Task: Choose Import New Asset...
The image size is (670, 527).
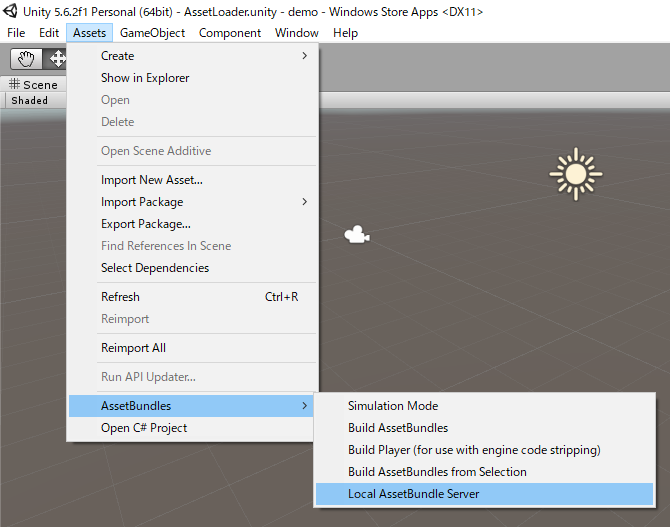Action: [192, 180]
